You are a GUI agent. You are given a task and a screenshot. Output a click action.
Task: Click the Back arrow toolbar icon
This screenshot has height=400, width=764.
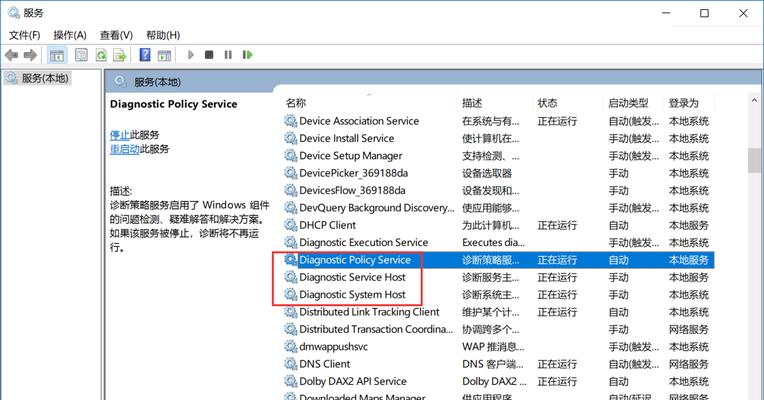pyautogui.click(x=11, y=55)
